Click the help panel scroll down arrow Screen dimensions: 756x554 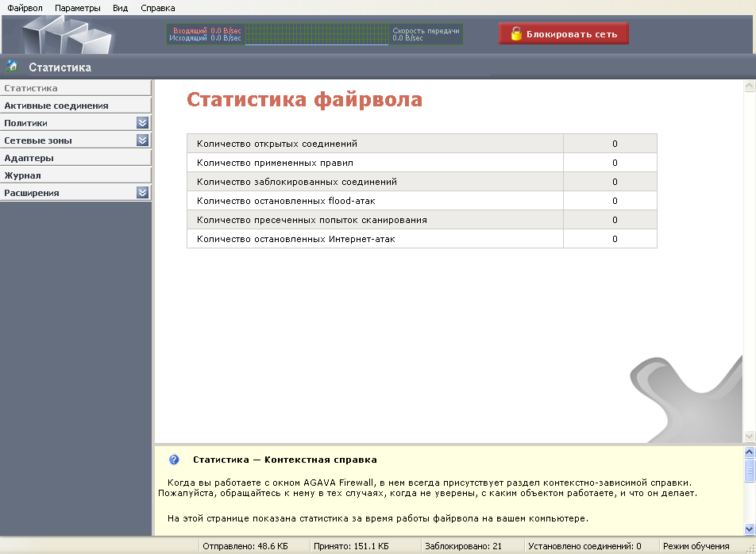(x=750, y=529)
